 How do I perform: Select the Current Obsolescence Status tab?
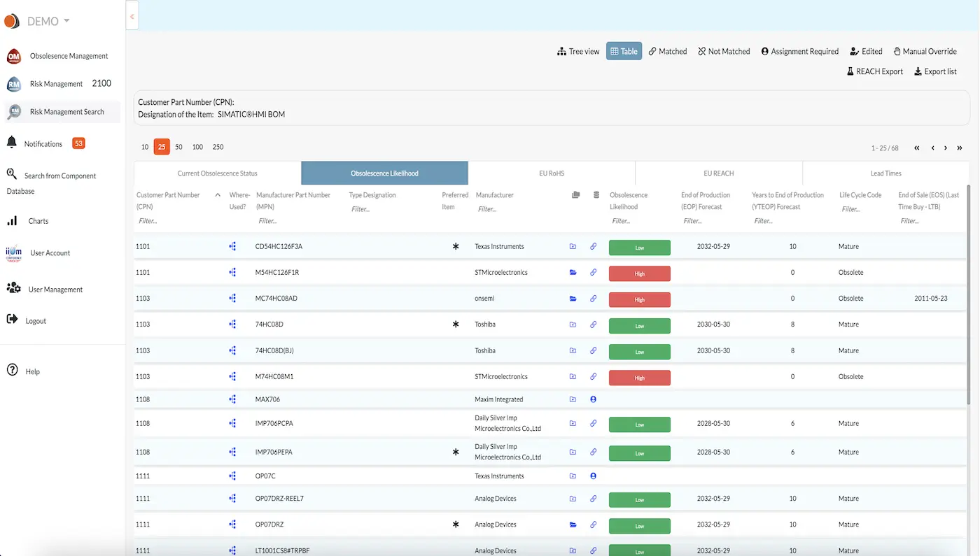point(217,173)
